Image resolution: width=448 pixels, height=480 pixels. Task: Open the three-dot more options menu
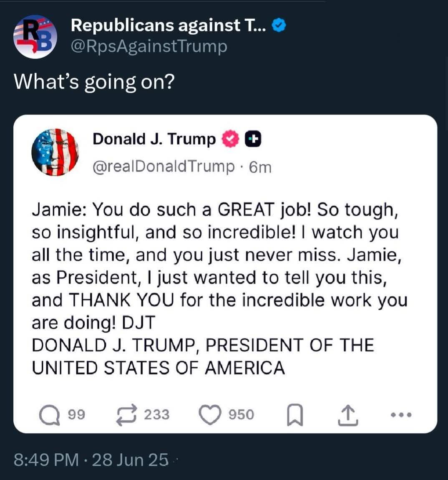[x=401, y=415]
